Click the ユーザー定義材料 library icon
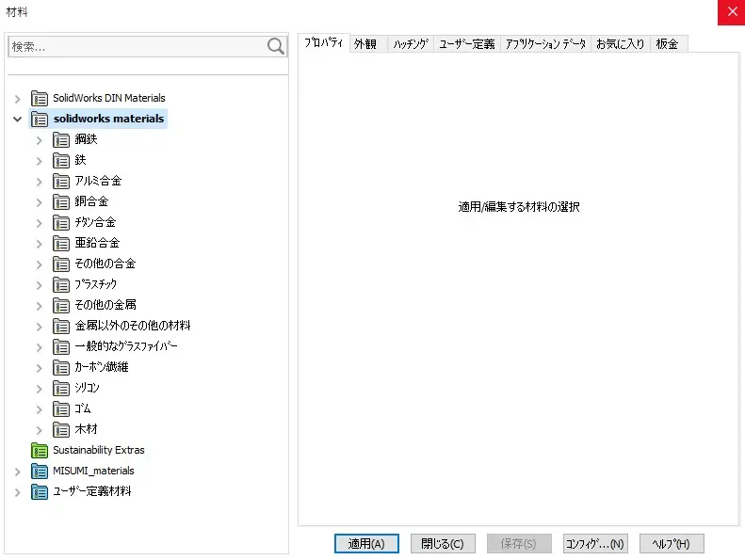Image resolution: width=745 pixels, height=560 pixels. click(x=40, y=491)
